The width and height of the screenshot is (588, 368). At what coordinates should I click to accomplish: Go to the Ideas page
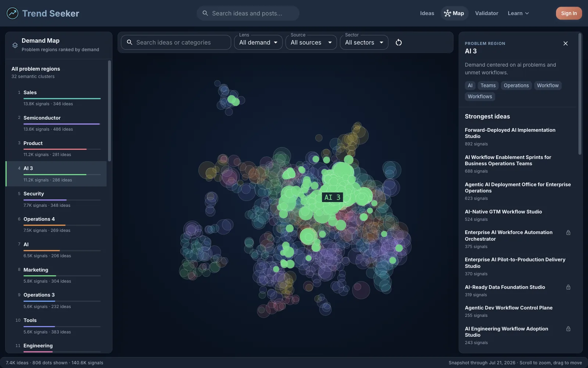pos(427,13)
